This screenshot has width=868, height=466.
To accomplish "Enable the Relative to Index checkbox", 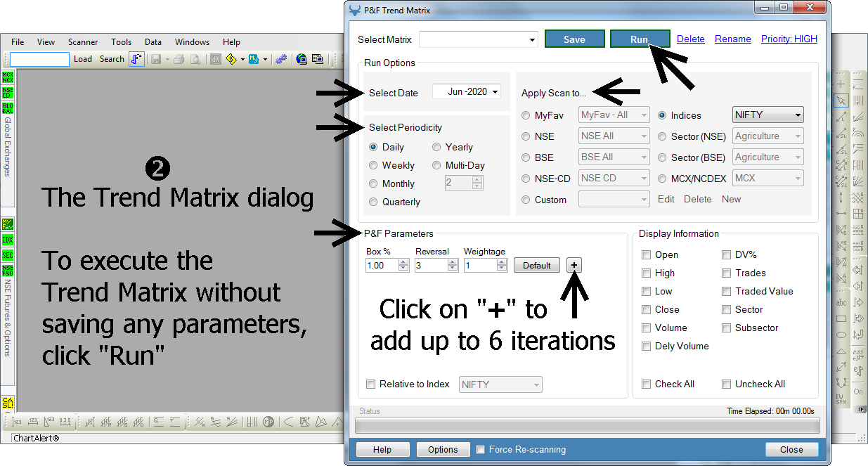I will (371, 384).
